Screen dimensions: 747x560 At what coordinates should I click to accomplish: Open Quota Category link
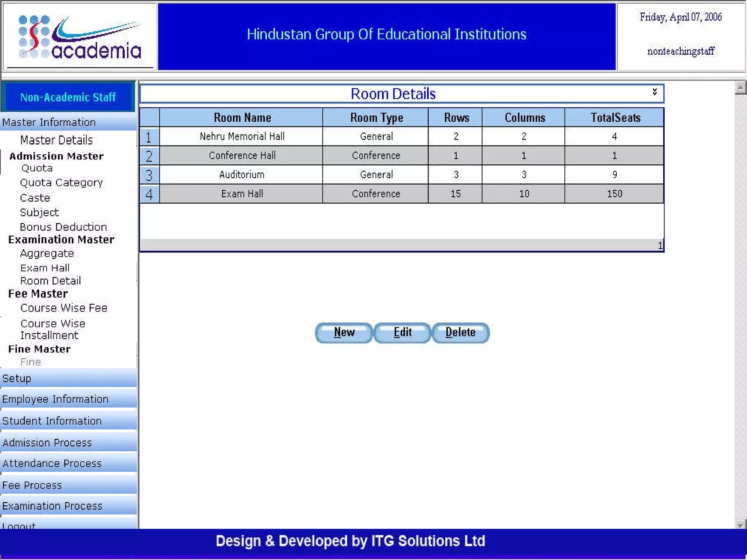click(x=61, y=183)
